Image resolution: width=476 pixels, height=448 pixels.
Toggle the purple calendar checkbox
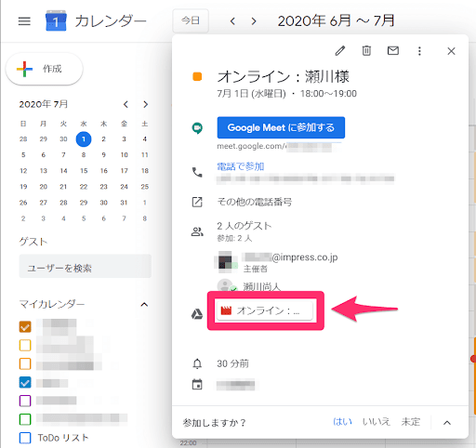pyautogui.click(x=25, y=401)
